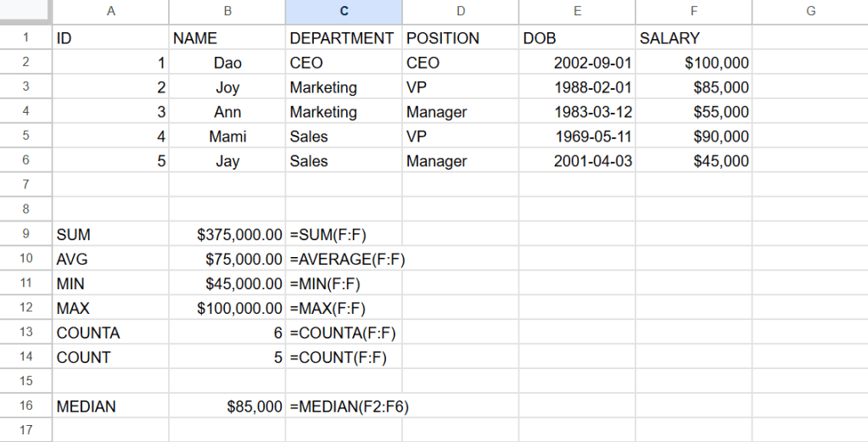Click the =AVERAGE(F:F) formula cell

click(344, 259)
